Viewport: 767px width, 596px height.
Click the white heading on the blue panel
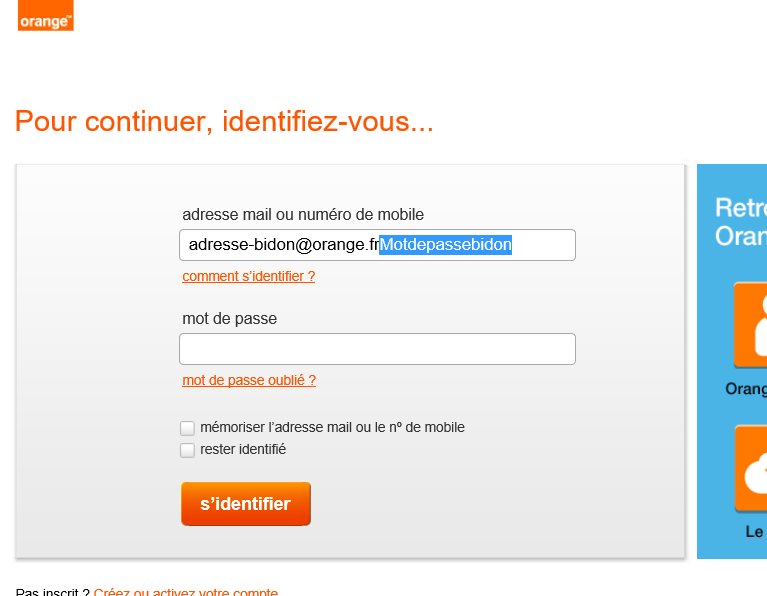point(740,222)
